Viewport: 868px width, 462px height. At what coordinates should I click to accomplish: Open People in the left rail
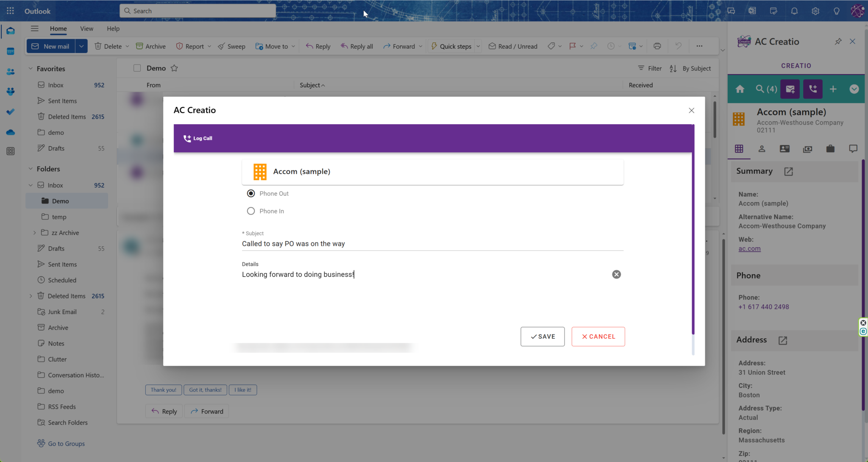[x=11, y=72]
